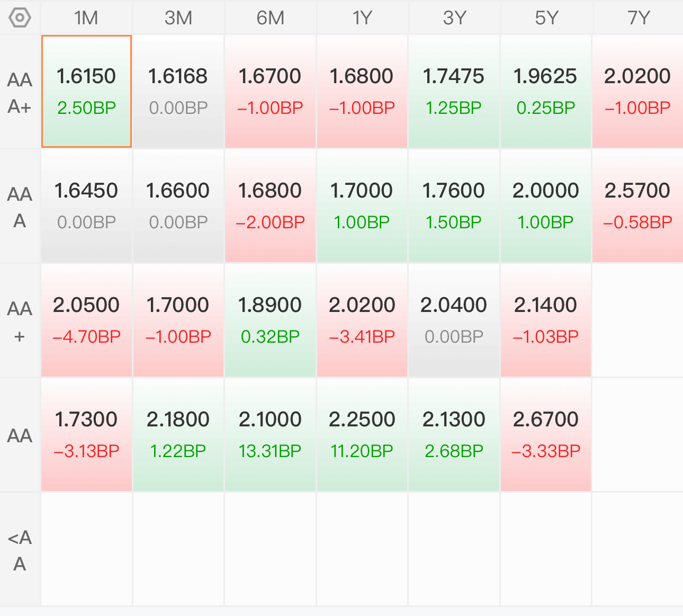This screenshot has height=616, width=683.
Task: Select the AAA 6M cell 1.6800
Action: click(270, 206)
